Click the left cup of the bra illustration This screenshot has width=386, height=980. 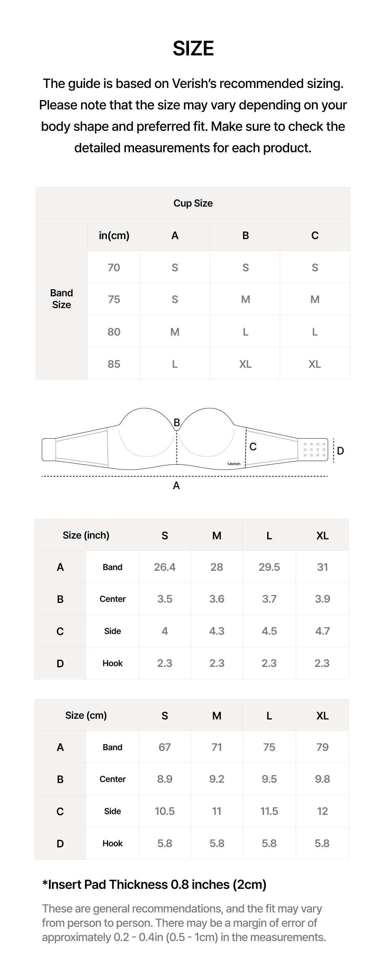[x=146, y=434]
